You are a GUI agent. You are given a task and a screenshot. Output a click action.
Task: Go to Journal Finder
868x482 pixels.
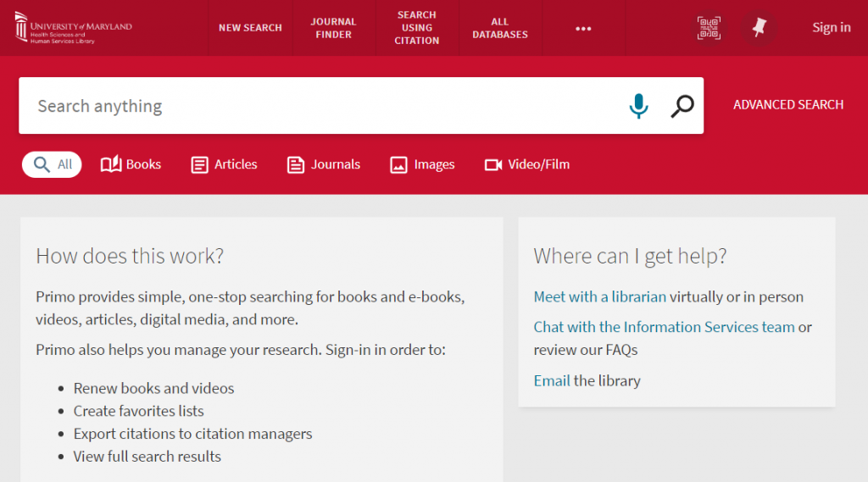(334, 28)
